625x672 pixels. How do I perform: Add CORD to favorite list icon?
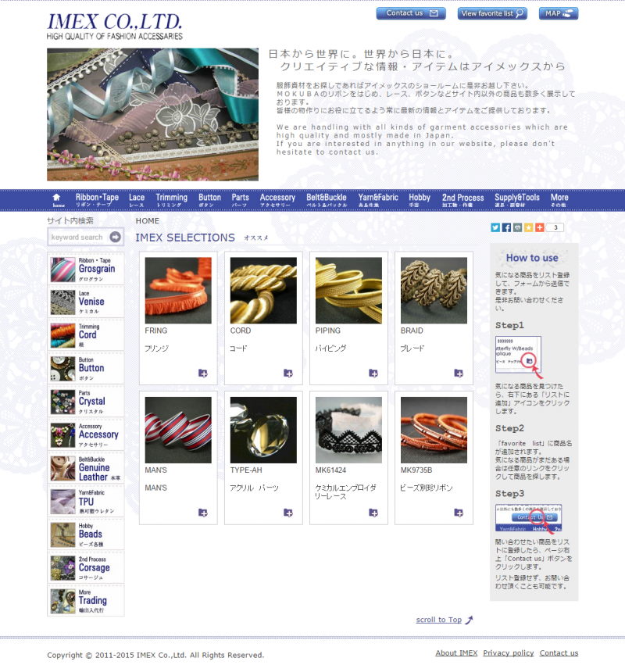288,373
